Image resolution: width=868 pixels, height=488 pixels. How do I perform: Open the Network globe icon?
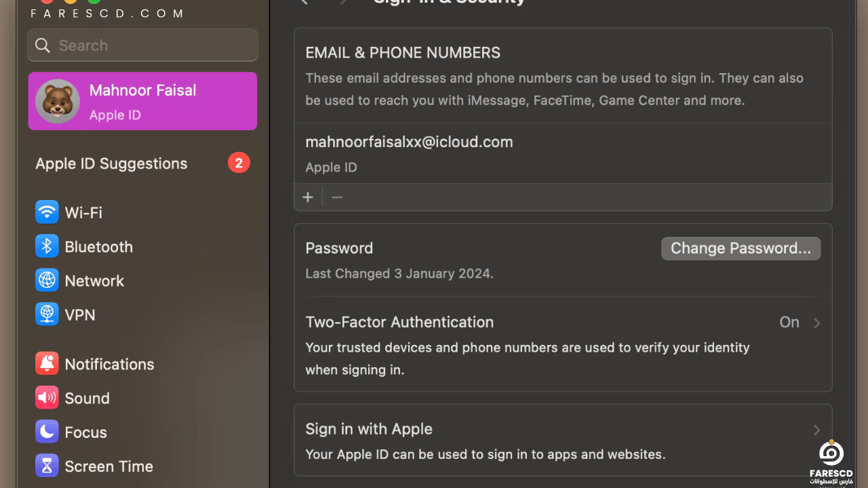[47, 280]
